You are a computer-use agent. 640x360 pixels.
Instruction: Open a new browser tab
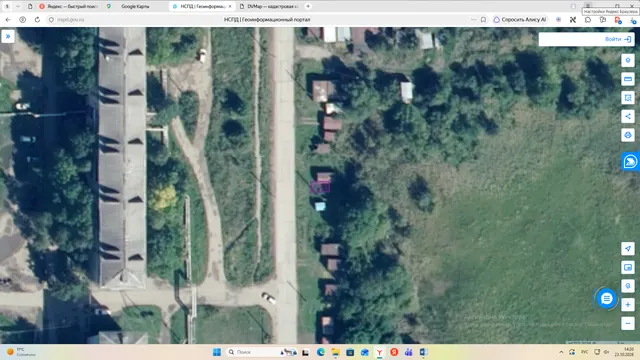point(308,6)
